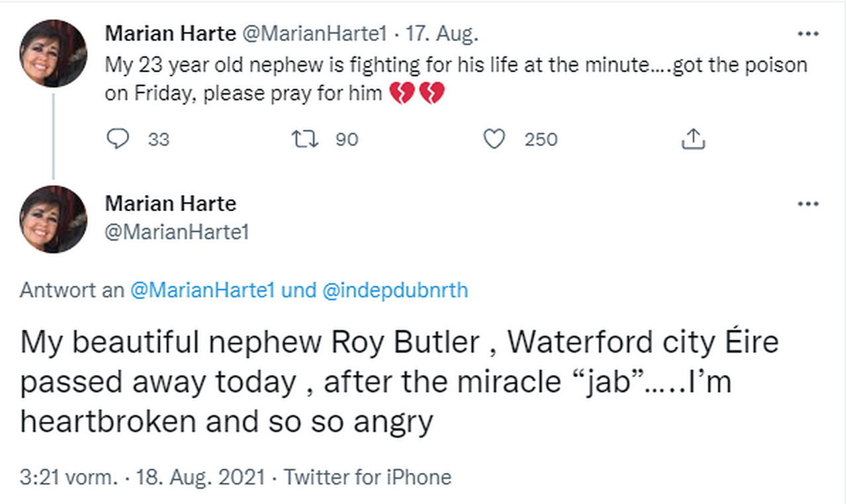Click Marian Harte avatar in second tweet
The height and width of the screenshot is (504, 847).
pos(54,219)
